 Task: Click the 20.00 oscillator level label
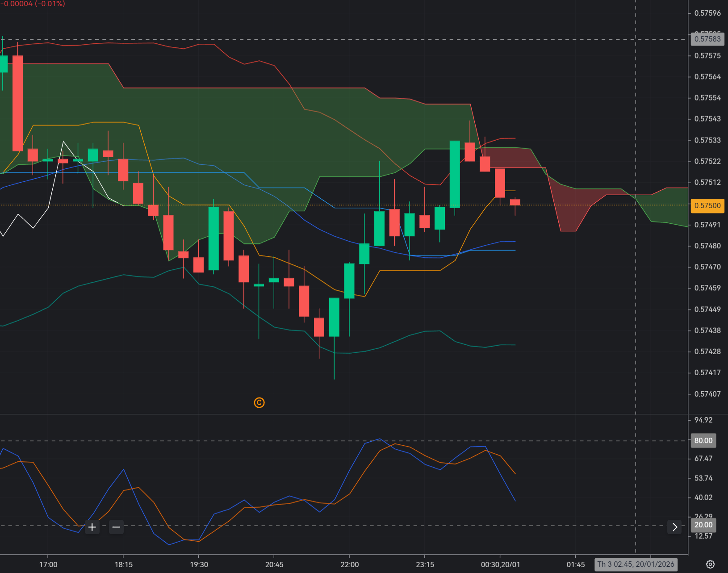(x=703, y=525)
